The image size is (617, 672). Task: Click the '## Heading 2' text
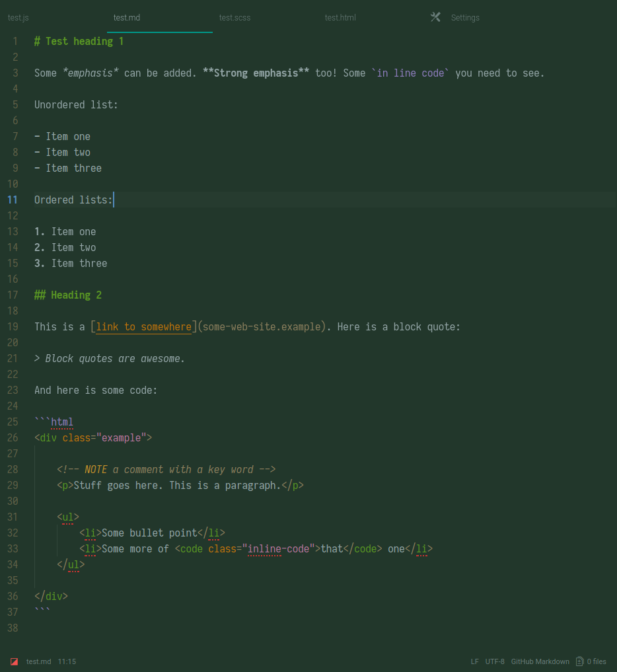tap(67, 295)
